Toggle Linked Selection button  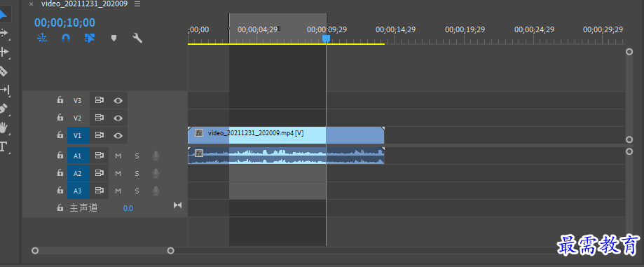point(90,38)
